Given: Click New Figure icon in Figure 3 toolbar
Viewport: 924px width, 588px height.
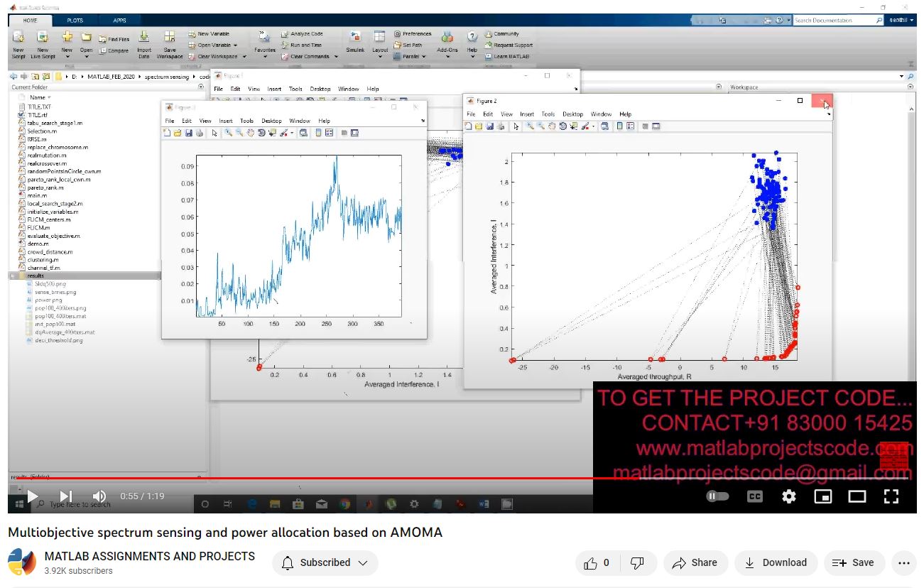Looking at the screenshot, I should pos(168,133).
